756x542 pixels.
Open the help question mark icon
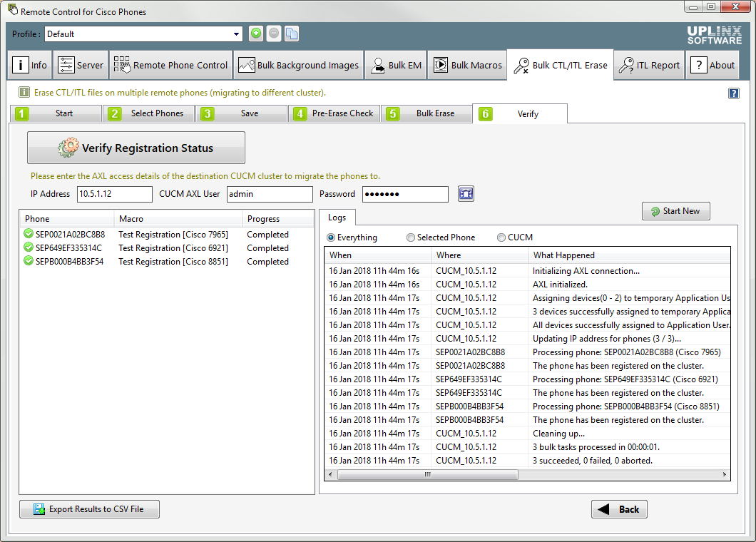click(x=733, y=93)
